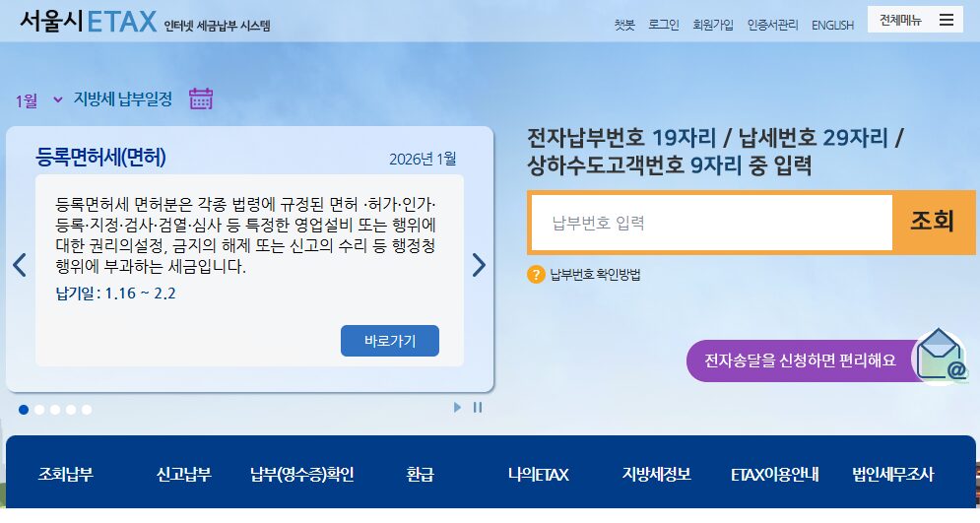Image resolution: width=980 pixels, height=523 pixels.
Task: Click the 로그인 link
Action: [x=663, y=25]
